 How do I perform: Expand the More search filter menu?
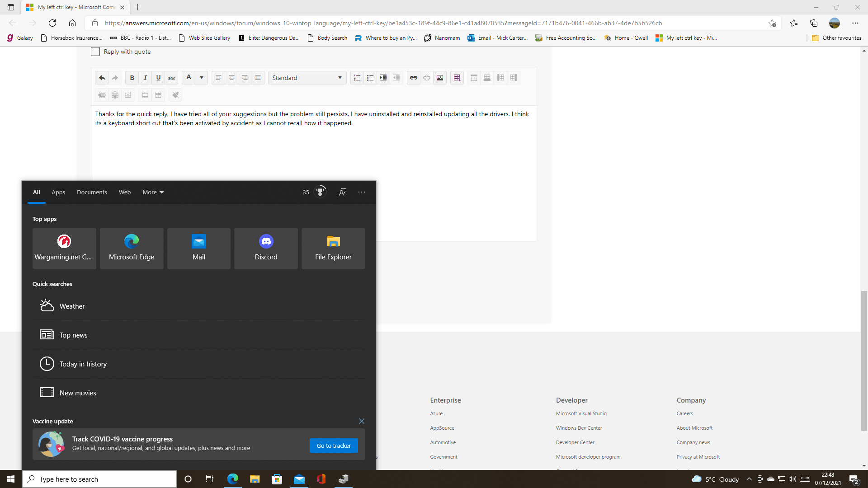tap(153, 192)
